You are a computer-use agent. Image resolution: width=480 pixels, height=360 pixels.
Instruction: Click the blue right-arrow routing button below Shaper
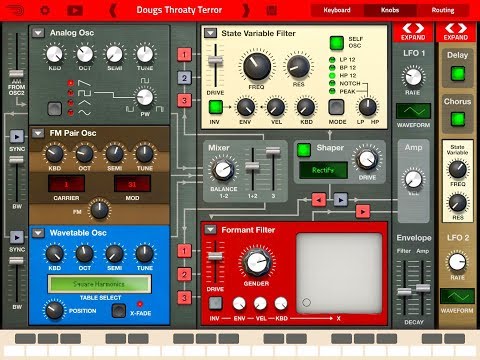[340, 200]
